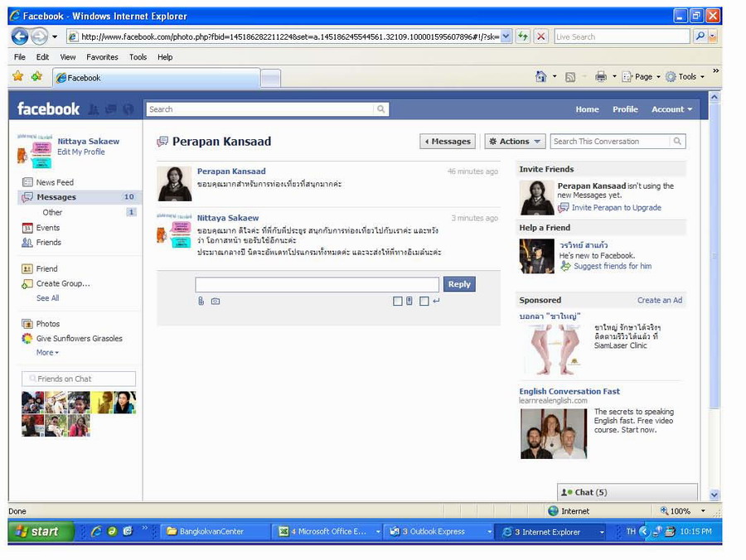746x560 pixels.
Task: Select the Facebook browser tab
Action: pyautogui.click(x=157, y=78)
